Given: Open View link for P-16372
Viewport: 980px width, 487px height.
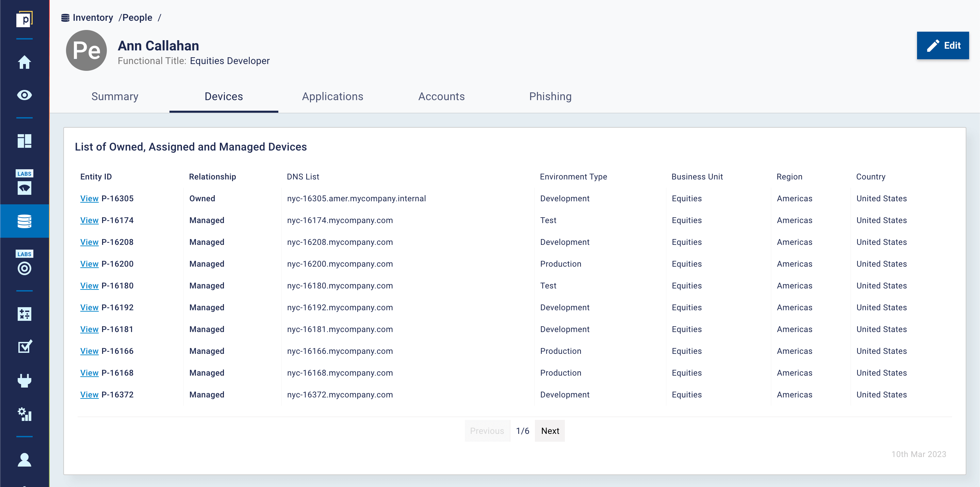Looking at the screenshot, I should pyautogui.click(x=89, y=394).
